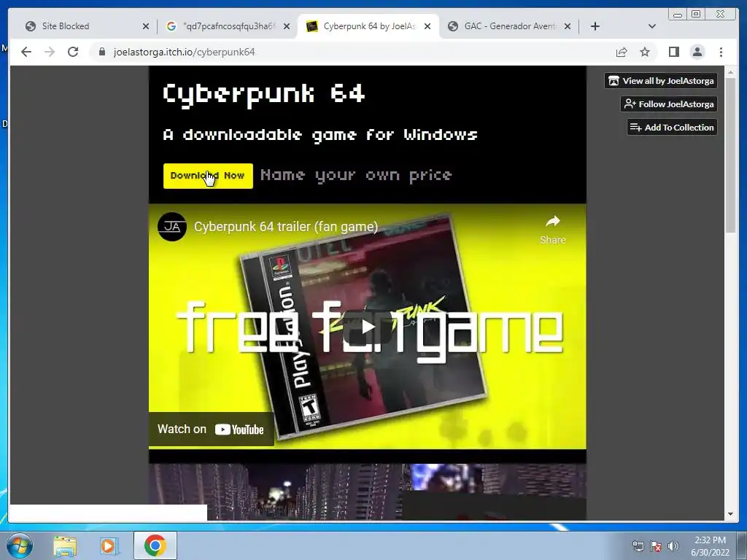Click the Chrome taskbar icon
747x560 pixels.
(155, 545)
